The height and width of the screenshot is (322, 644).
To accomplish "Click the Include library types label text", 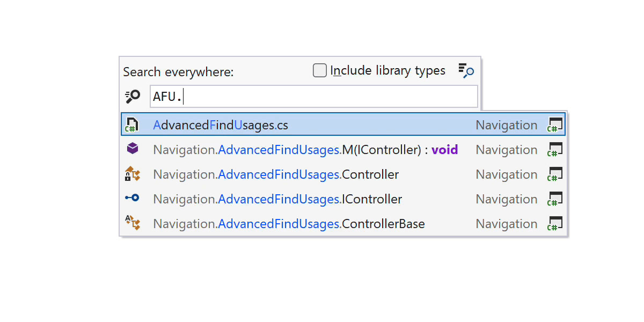I will (387, 70).
